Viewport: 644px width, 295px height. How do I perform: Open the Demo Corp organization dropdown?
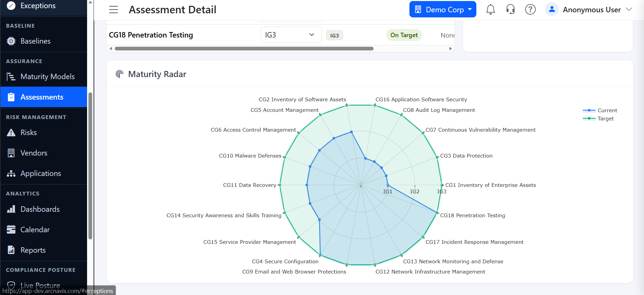pyautogui.click(x=443, y=10)
